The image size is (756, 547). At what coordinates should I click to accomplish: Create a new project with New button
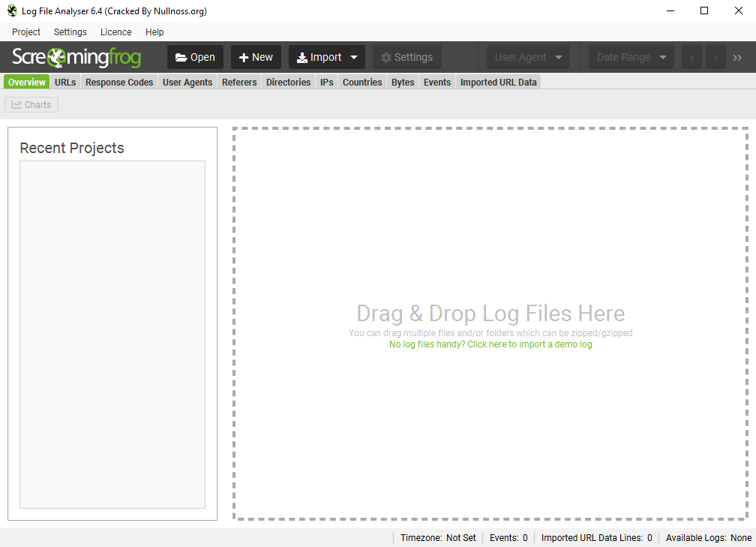(x=256, y=57)
